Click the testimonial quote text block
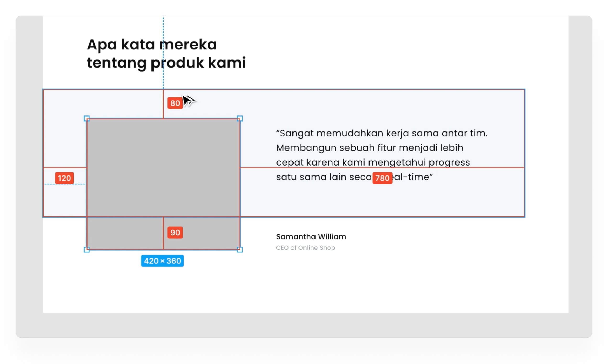 click(x=382, y=155)
